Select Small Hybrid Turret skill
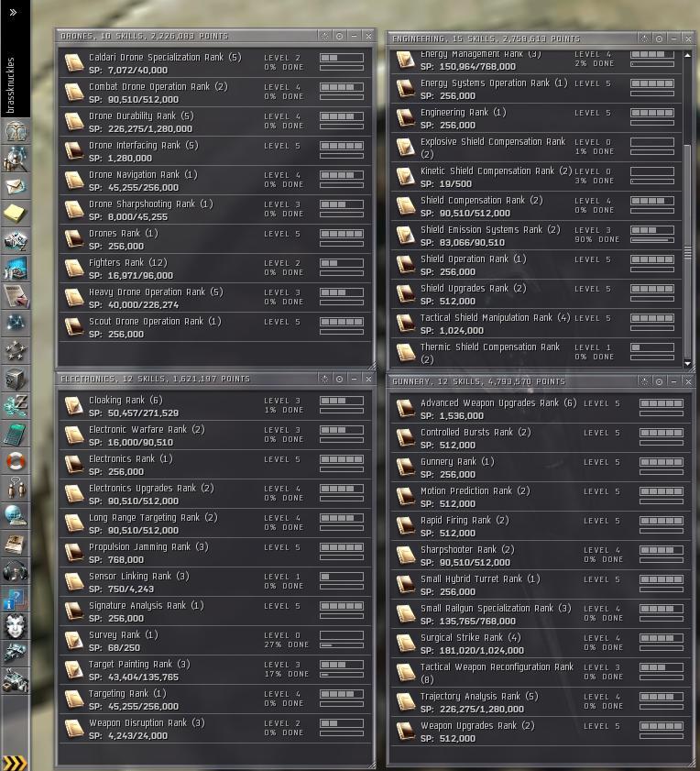Viewport: 700px width, 771px height. click(x=541, y=585)
